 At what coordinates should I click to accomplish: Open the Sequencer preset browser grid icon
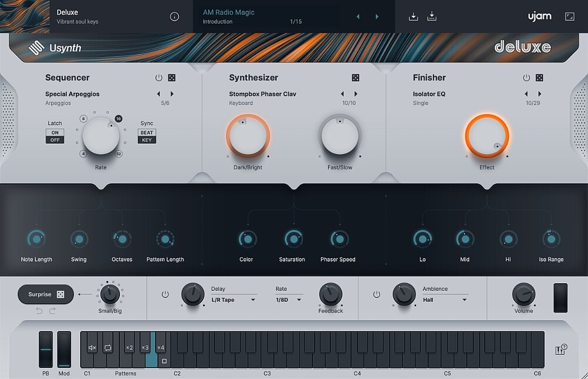pos(172,77)
